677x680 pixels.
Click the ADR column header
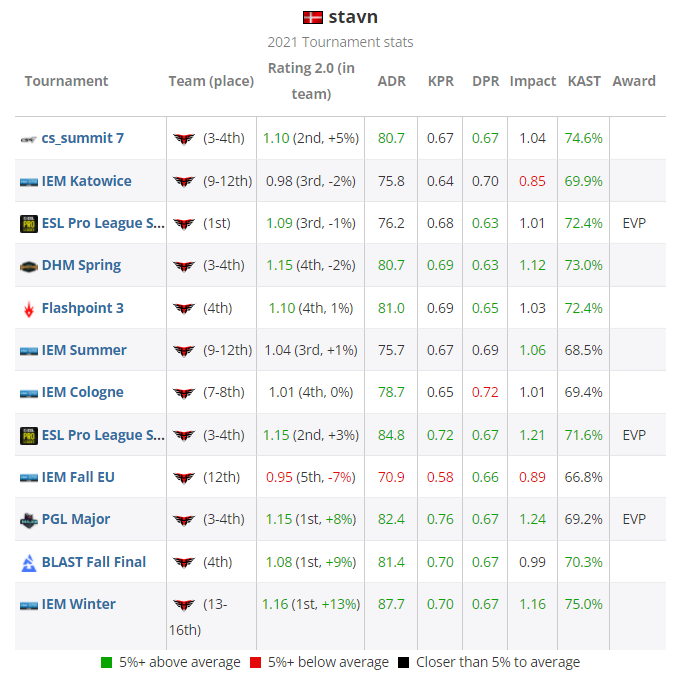pyautogui.click(x=392, y=81)
